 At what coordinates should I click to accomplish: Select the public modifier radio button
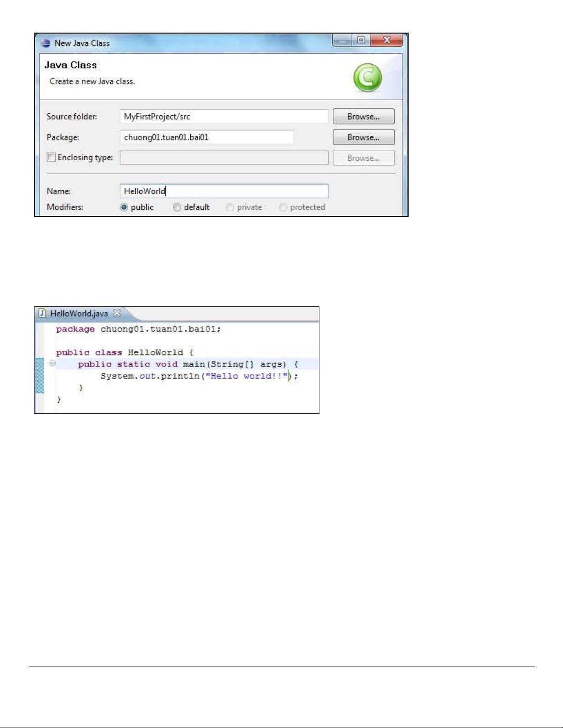click(x=124, y=208)
